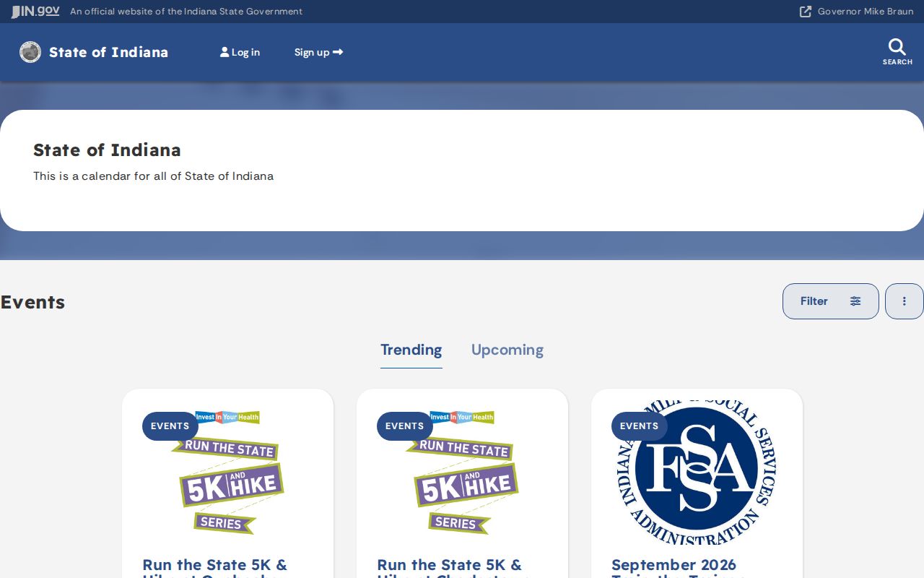Click the IN.gov logo

[35, 12]
